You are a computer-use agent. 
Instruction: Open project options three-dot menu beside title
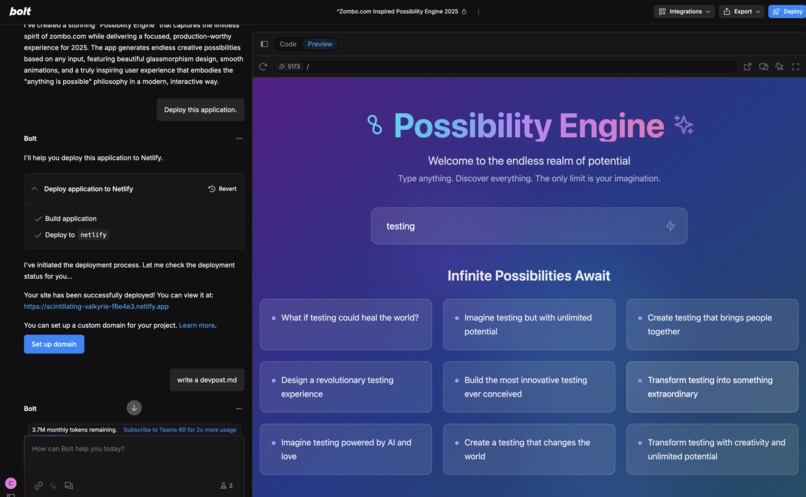point(478,11)
